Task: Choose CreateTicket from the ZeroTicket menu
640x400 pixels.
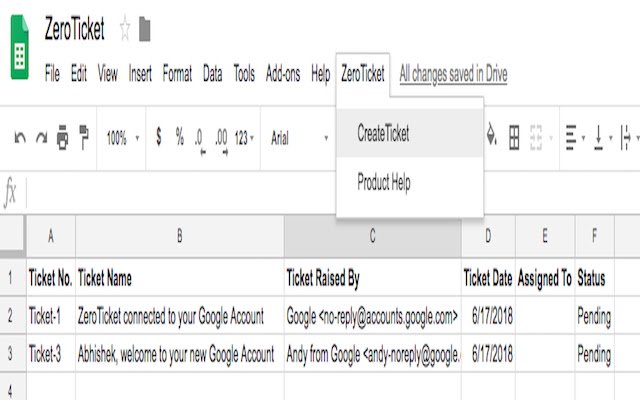Action: 410,133
